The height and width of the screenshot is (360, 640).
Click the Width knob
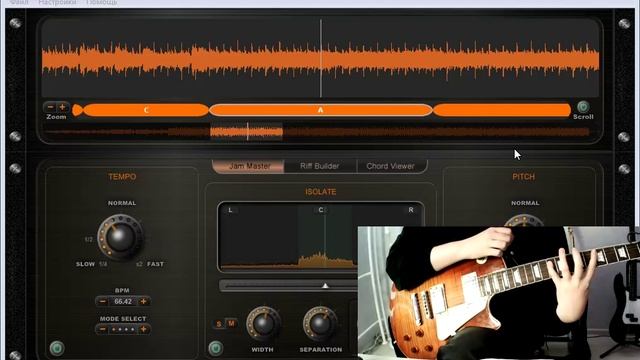pyautogui.click(x=263, y=324)
